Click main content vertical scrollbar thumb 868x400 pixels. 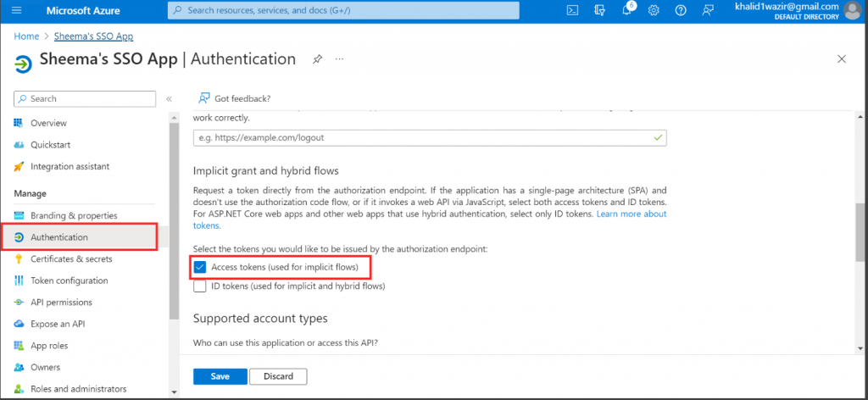point(860,231)
